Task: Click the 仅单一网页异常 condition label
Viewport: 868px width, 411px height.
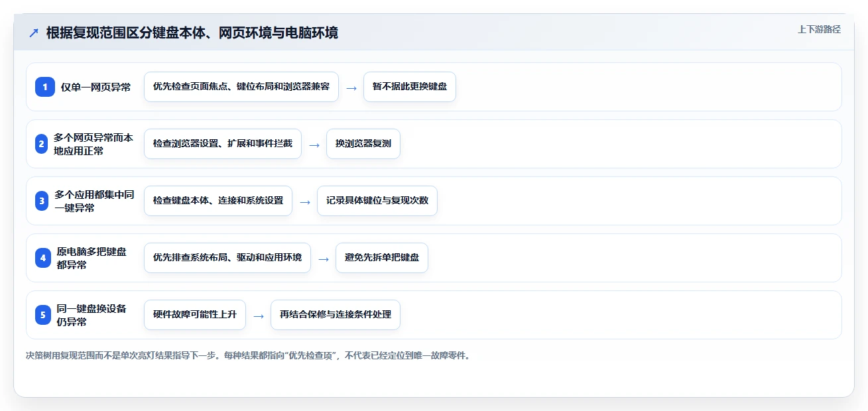Action: click(96, 87)
